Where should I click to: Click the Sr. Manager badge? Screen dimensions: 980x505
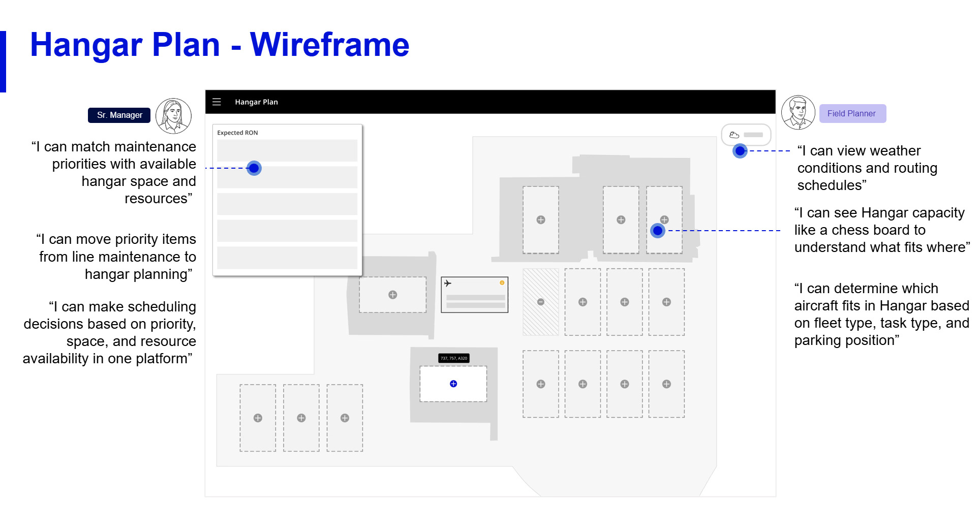[x=118, y=115]
